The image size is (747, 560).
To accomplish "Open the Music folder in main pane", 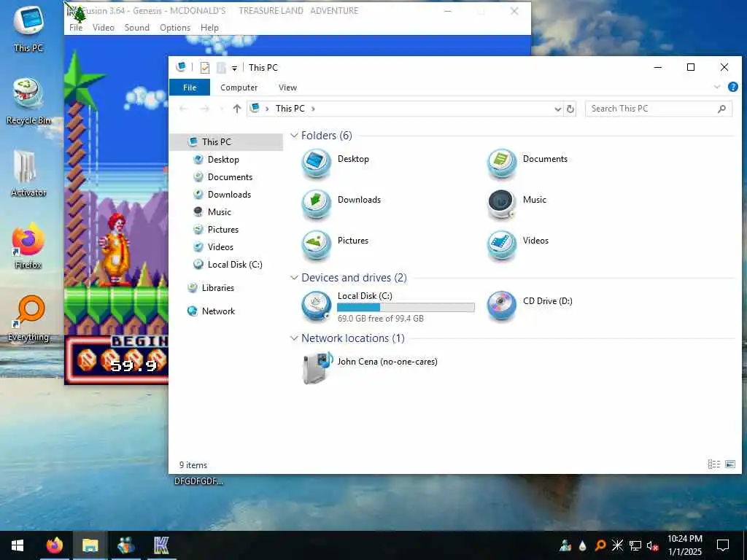I will tap(502, 204).
